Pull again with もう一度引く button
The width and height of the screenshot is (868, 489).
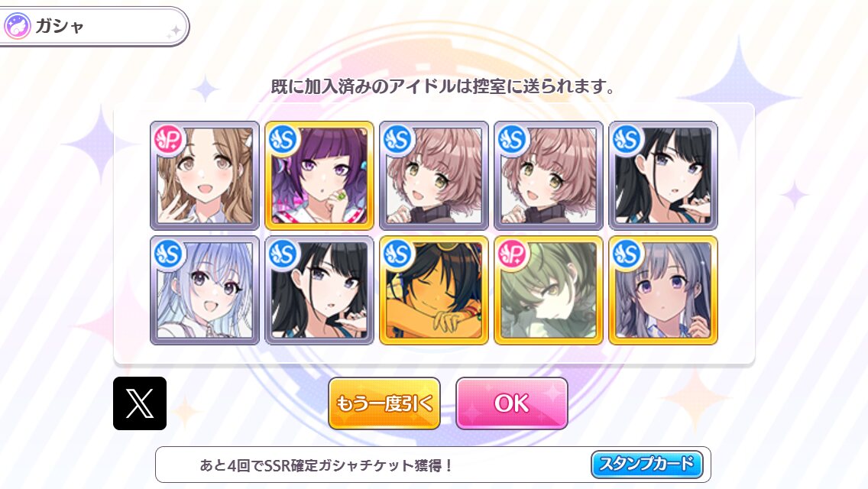(384, 403)
